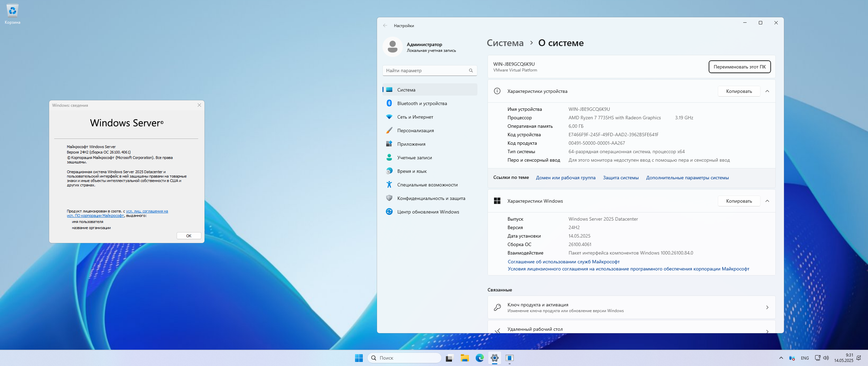Click the Windows Update status tray icon

tap(792, 358)
